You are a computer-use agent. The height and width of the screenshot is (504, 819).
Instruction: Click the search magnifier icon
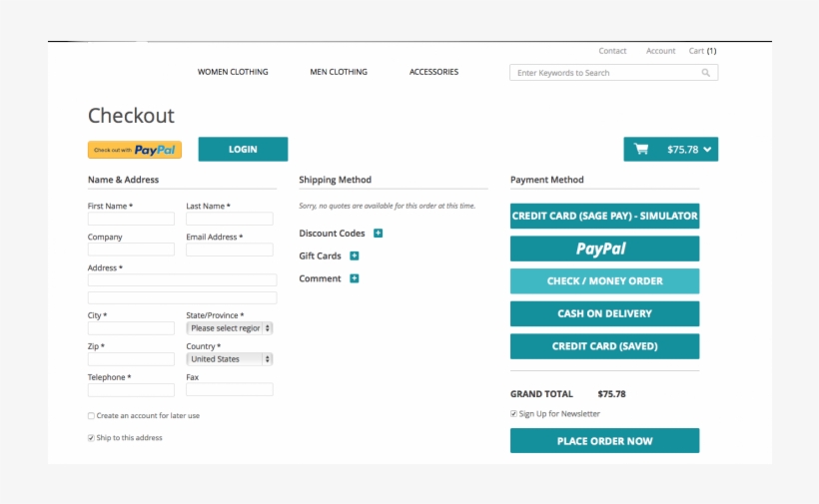tap(706, 73)
